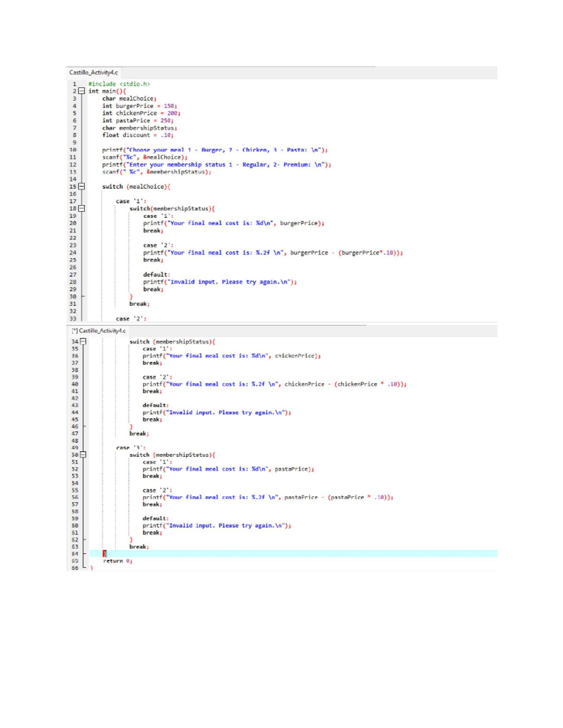Viewport: 563px width, 728px height.
Task: Place cursor on the #include stdio.h line
Action: pos(119,83)
